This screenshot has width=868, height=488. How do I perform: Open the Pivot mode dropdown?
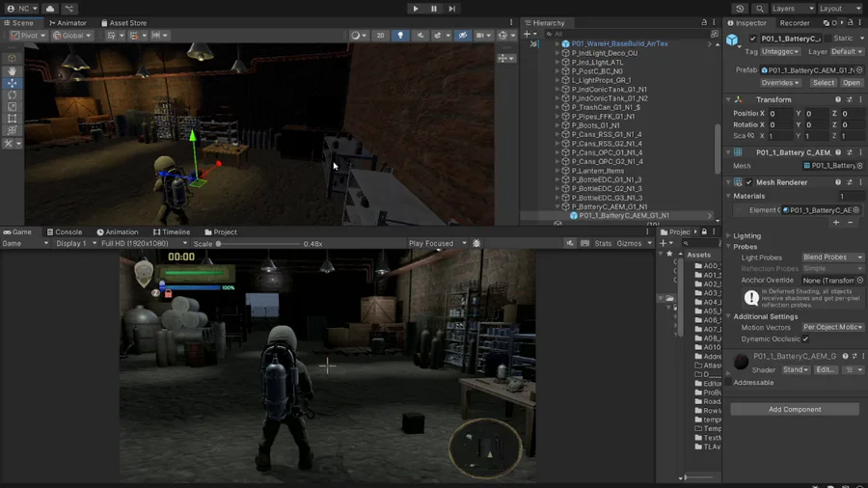28,35
